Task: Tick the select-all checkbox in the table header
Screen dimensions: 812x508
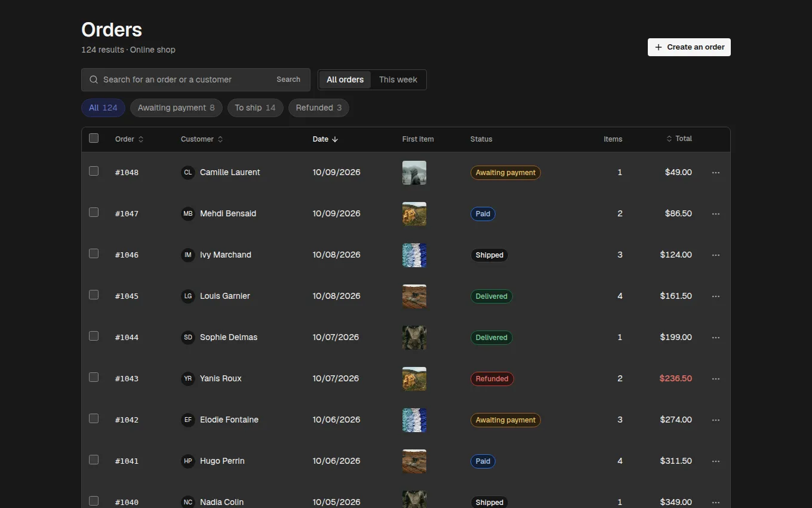Action: [x=94, y=138]
